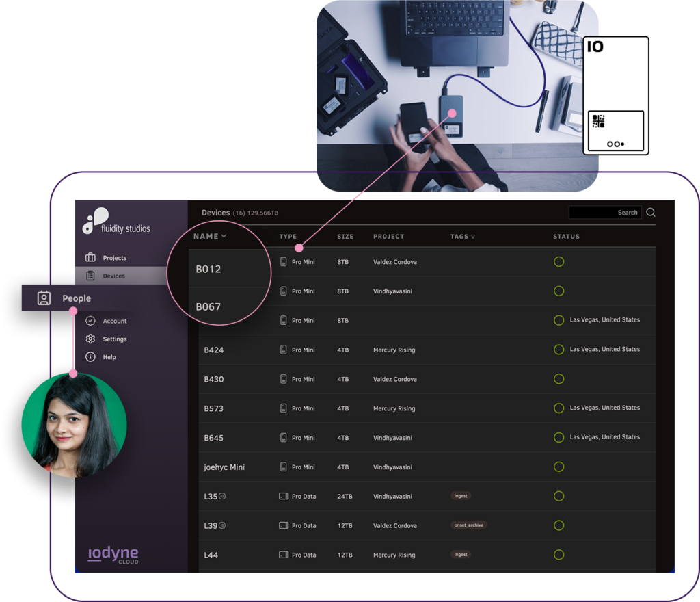Open the joehyc Mini device row

point(427,467)
